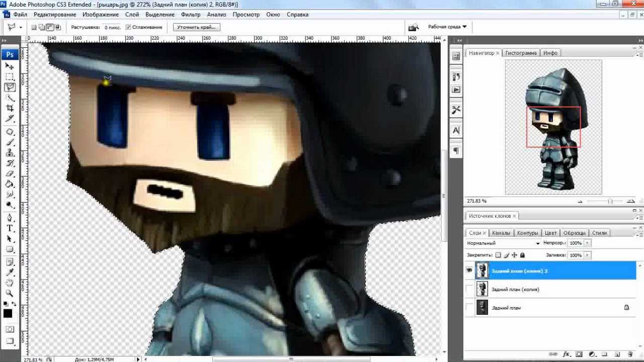The height and width of the screenshot is (362, 644).
Task: Switch to the Гистограмма tab
Action: [522, 53]
